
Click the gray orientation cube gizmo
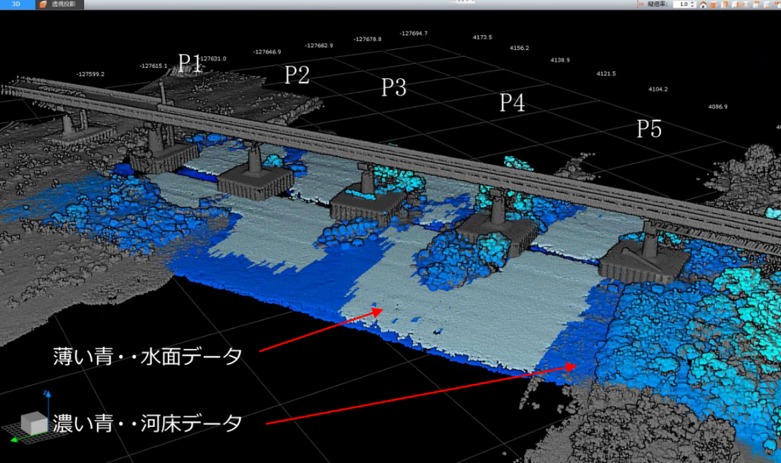click(33, 424)
